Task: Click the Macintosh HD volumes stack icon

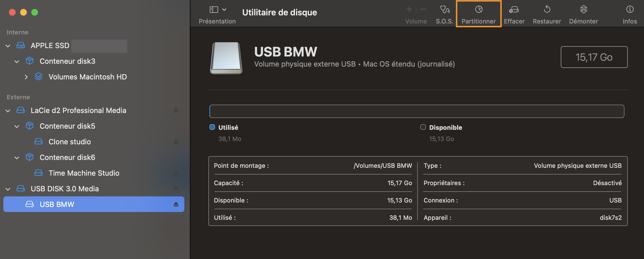Action: [39, 77]
